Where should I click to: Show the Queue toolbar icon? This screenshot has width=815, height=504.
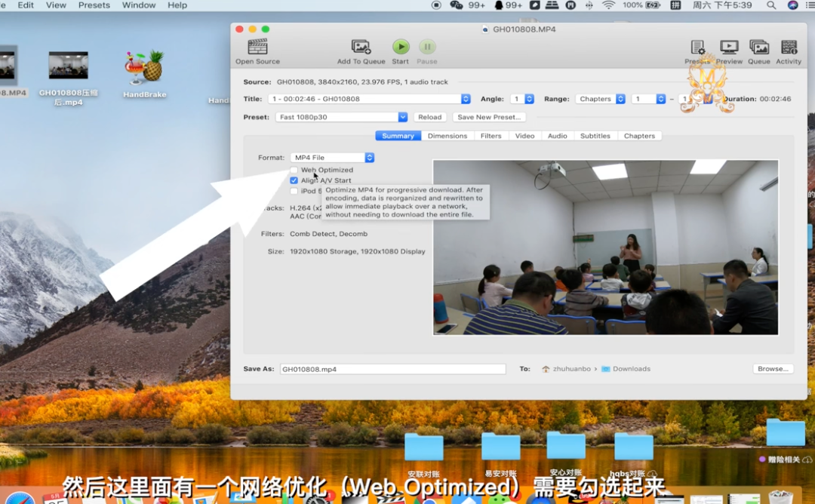(x=759, y=47)
